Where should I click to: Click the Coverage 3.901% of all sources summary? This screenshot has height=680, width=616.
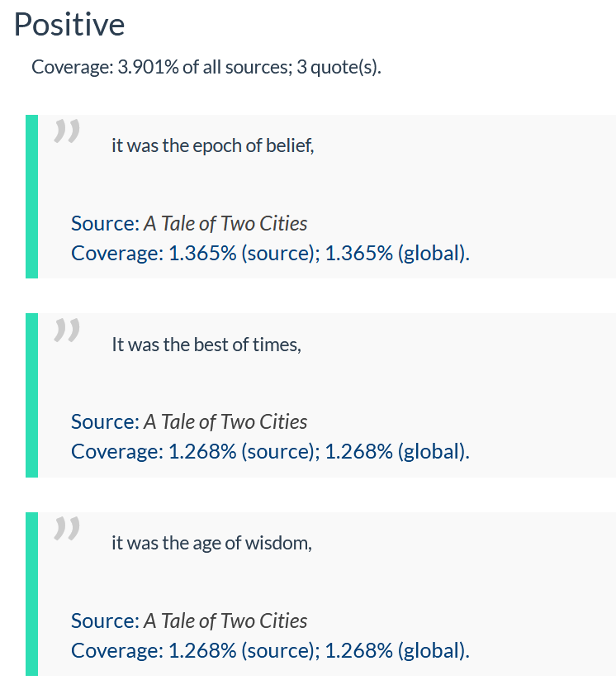(x=206, y=67)
